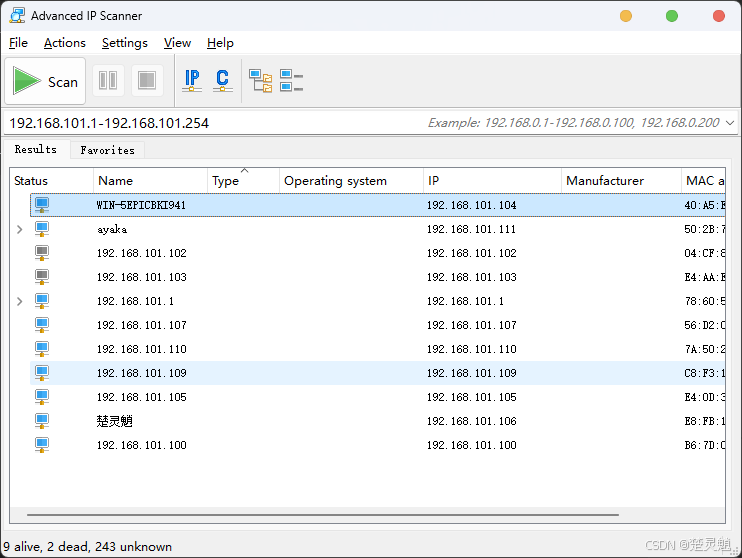Switch to the Results tab
The height and width of the screenshot is (558, 742).
36,149
